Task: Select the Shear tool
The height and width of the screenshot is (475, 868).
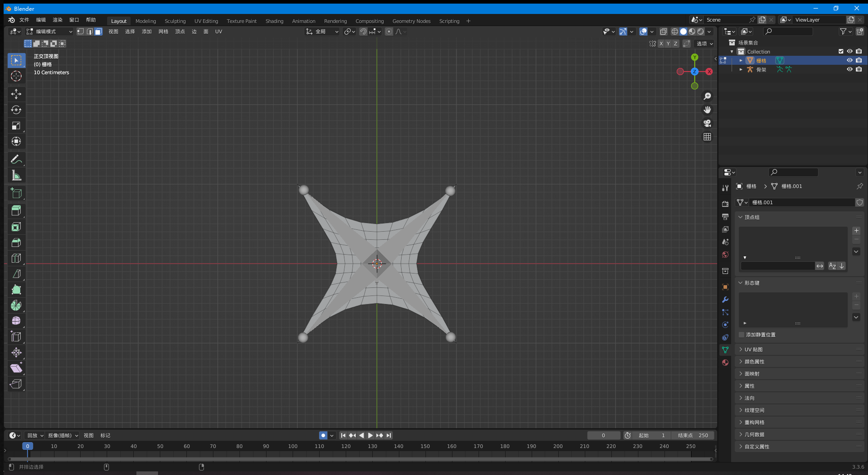Action: (16, 368)
